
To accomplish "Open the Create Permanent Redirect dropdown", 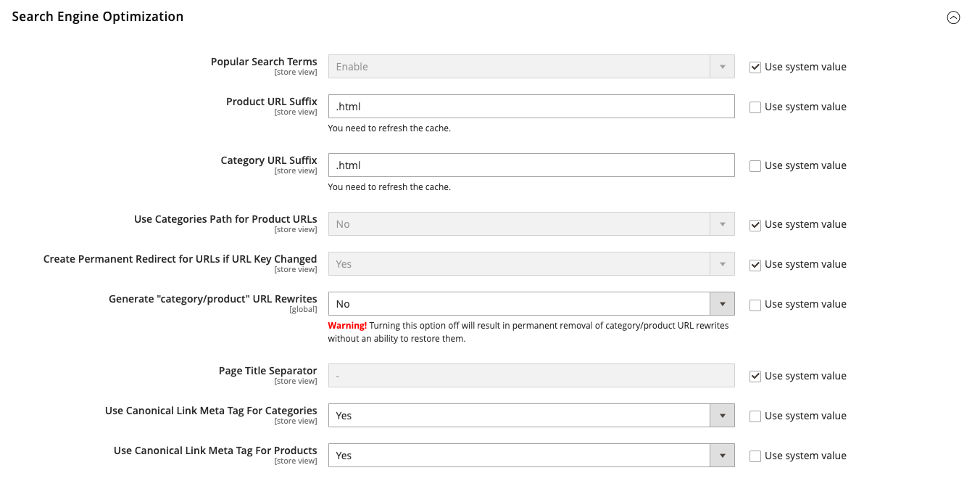I will [722, 263].
